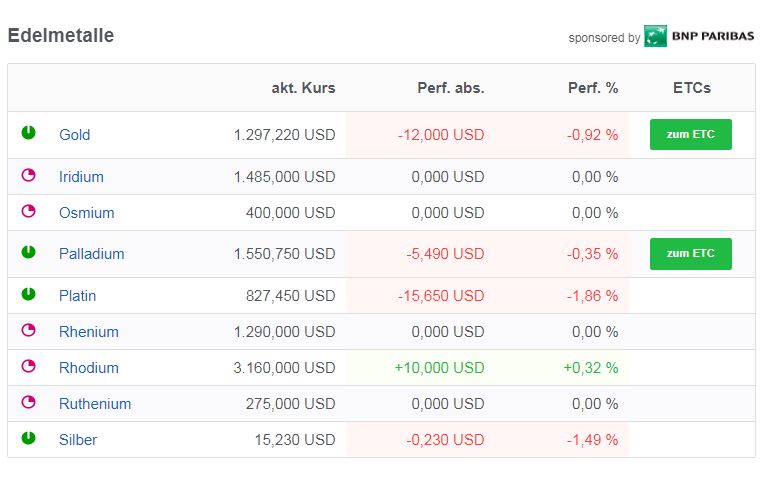
Task: Click the green clock icon beside Gold
Action: pyautogui.click(x=29, y=132)
